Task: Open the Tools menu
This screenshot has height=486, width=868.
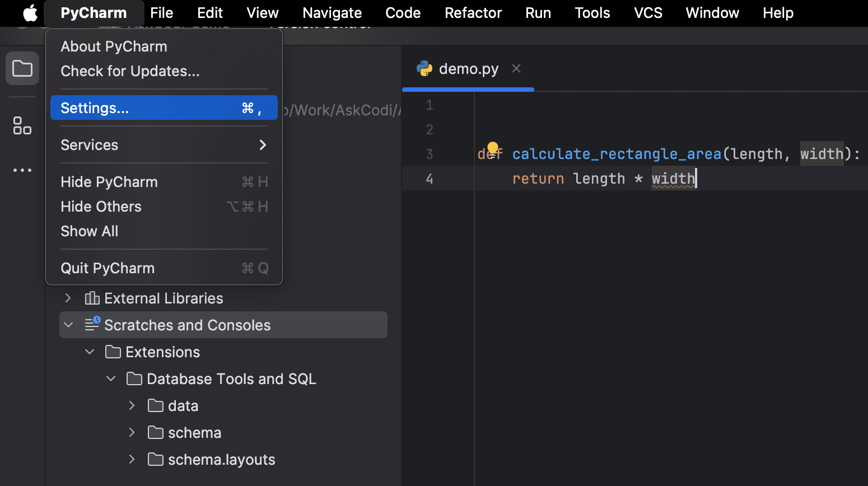Action: coord(592,13)
